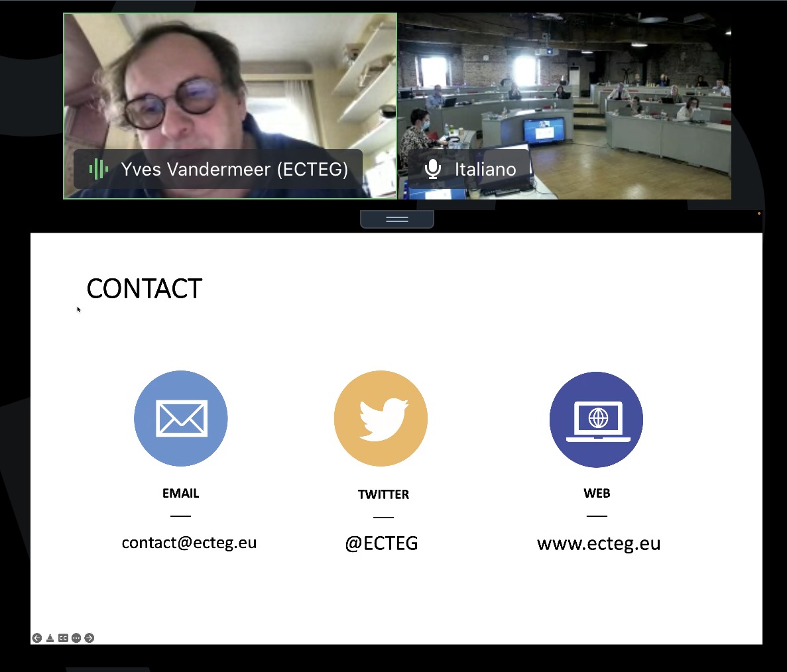Toggle subtitles with the CC icon
The width and height of the screenshot is (787, 672).
[x=63, y=638]
